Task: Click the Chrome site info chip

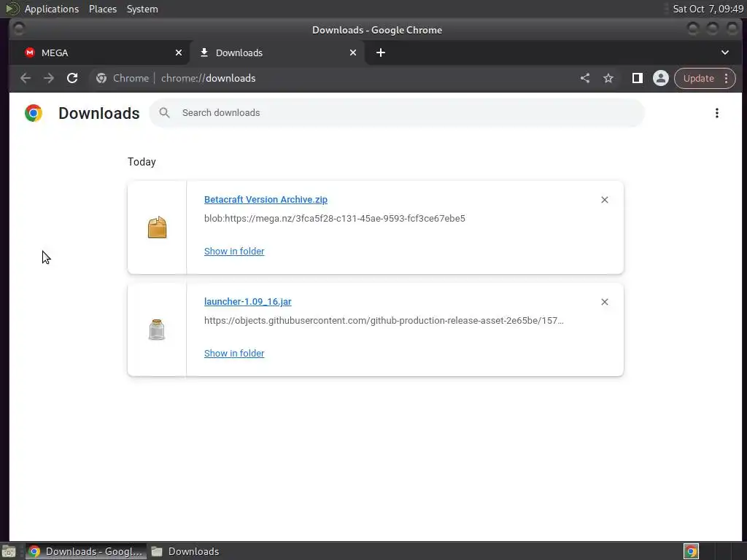Action: pyautogui.click(x=123, y=78)
